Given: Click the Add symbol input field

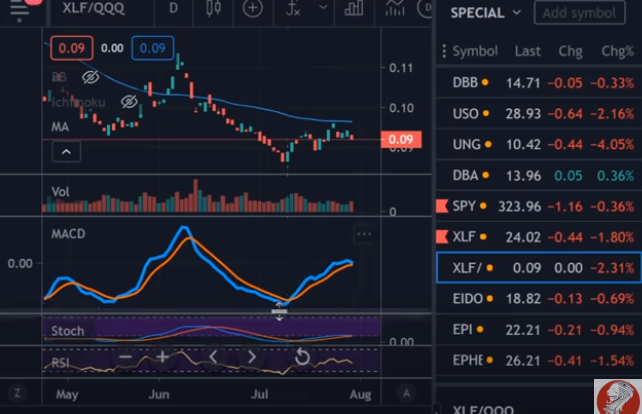Looking at the screenshot, I should click(x=579, y=13).
